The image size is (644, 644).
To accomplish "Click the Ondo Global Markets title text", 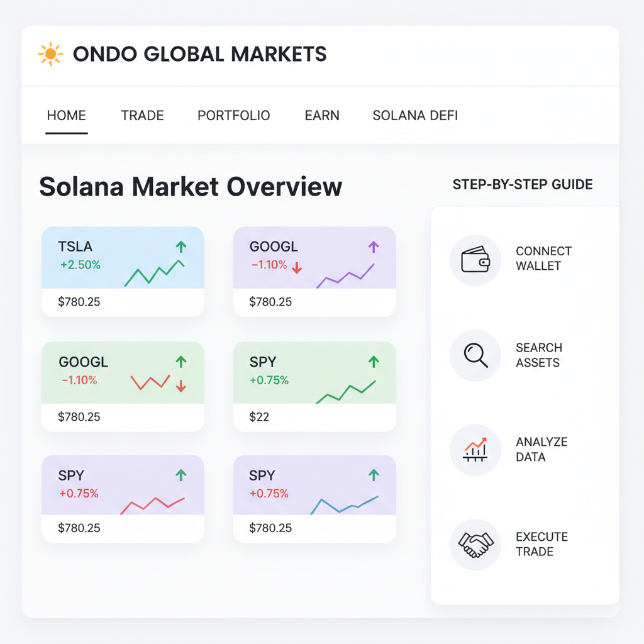I will point(200,53).
